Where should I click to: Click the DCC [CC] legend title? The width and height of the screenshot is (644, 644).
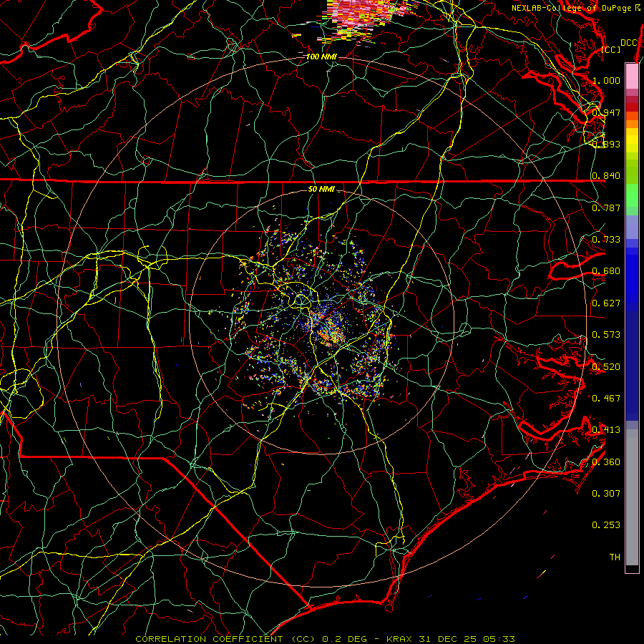(x=620, y=46)
